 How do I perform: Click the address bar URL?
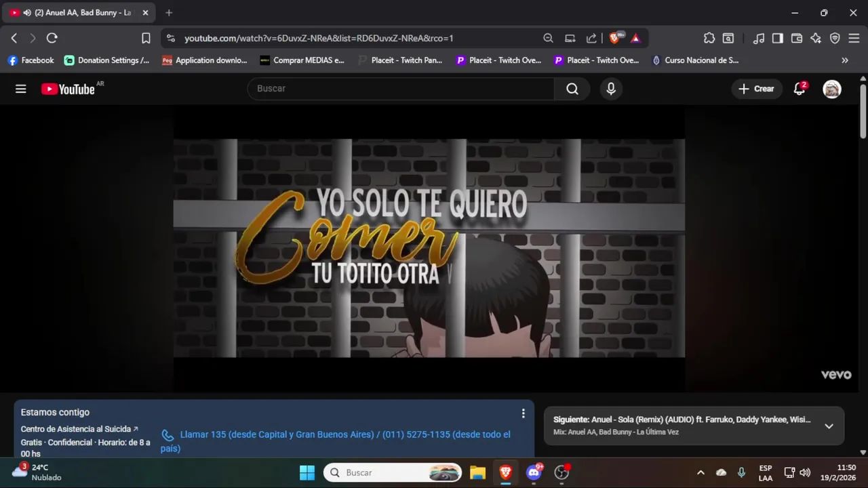[x=319, y=39]
